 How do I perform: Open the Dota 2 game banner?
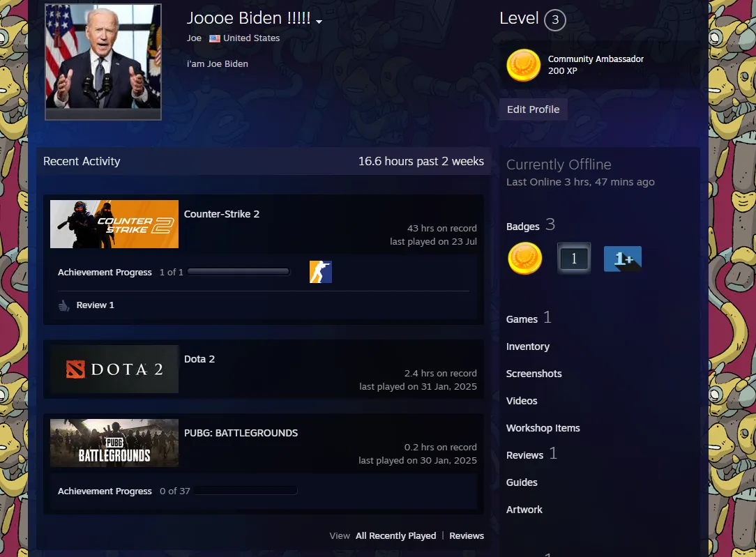114,369
